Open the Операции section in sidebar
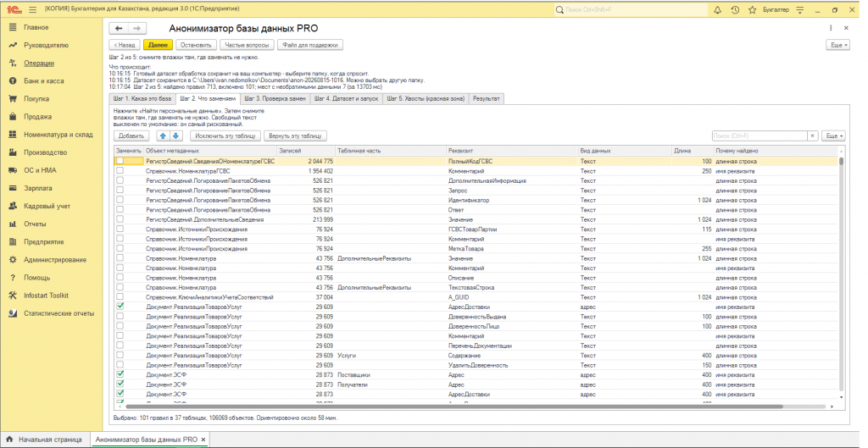 (39, 63)
